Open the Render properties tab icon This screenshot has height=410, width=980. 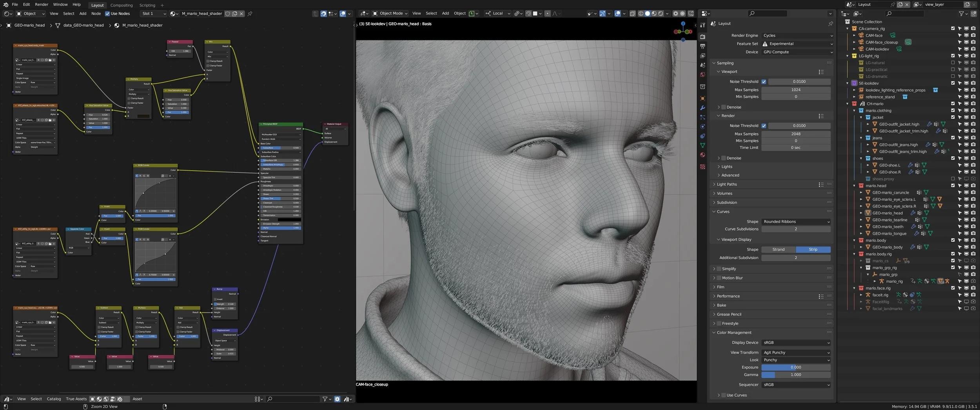click(702, 37)
